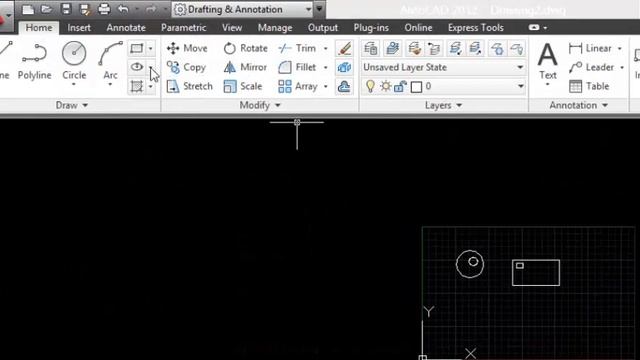The image size is (640, 360).
Task: Activate the Trim tool
Action: click(x=297, y=48)
